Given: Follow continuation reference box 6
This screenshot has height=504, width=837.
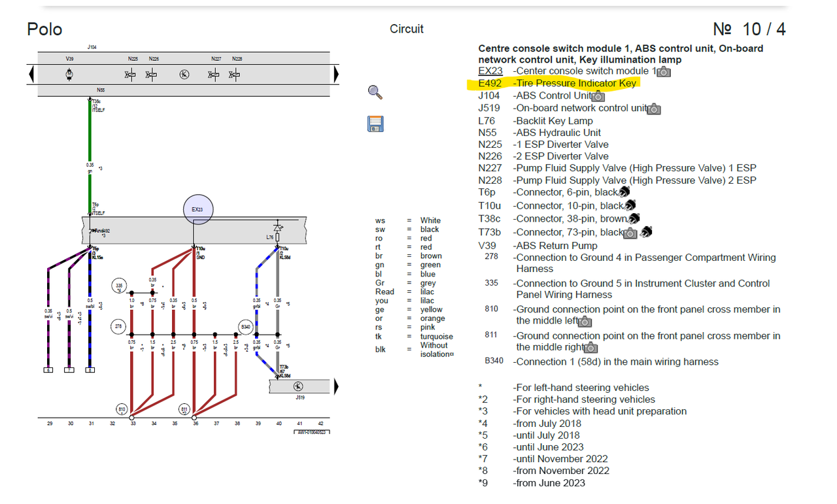Looking at the screenshot, I should [48, 370].
